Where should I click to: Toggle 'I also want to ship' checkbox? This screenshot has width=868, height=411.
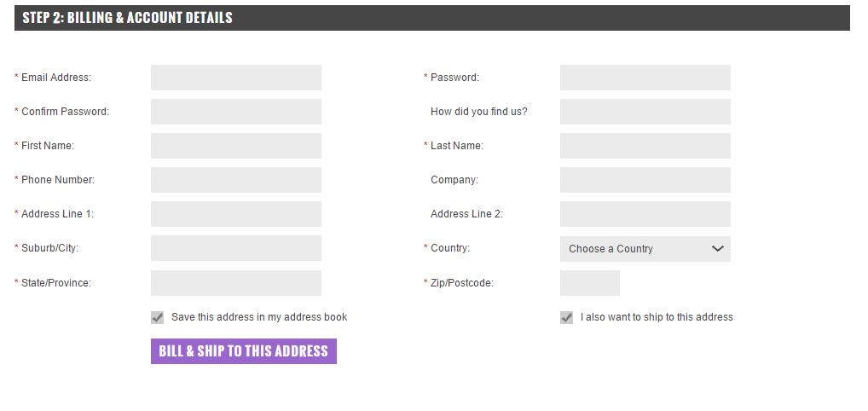[x=566, y=317]
